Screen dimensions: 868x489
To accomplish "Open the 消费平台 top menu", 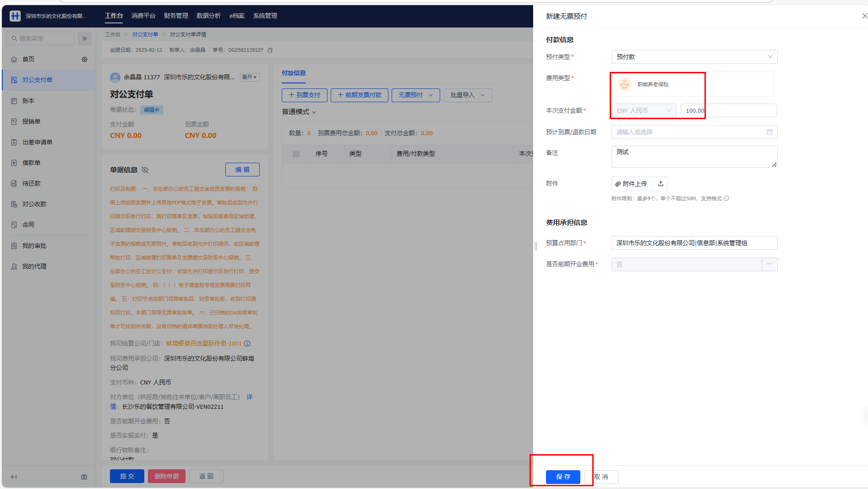I will click(143, 16).
